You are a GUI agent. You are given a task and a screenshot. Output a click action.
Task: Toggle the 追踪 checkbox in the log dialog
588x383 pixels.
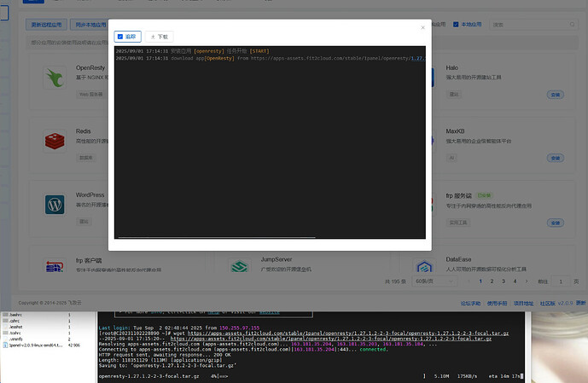coord(120,37)
